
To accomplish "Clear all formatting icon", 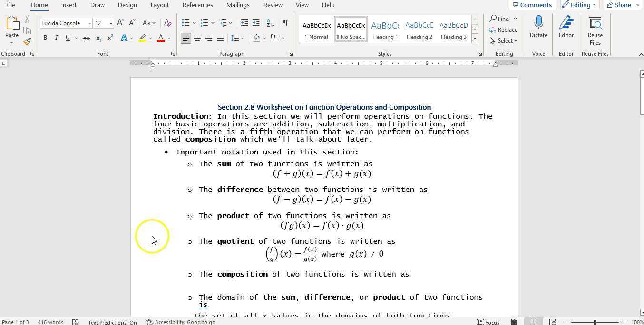I will pyautogui.click(x=167, y=23).
